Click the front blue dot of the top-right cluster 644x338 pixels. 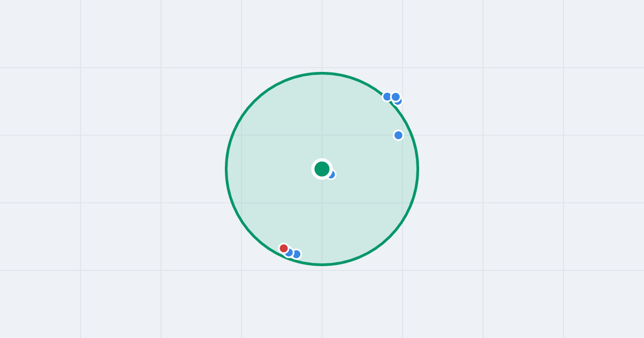pyautogui.click(x=396, y=97)
